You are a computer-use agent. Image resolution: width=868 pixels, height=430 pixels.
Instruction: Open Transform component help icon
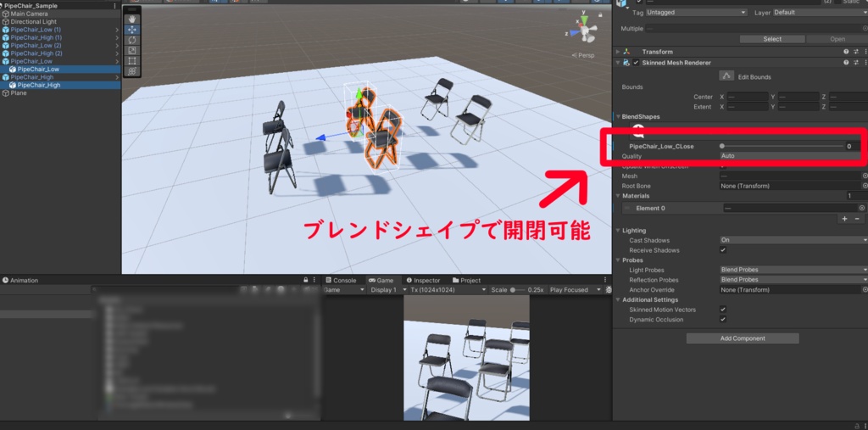click(x=846, y=52)
